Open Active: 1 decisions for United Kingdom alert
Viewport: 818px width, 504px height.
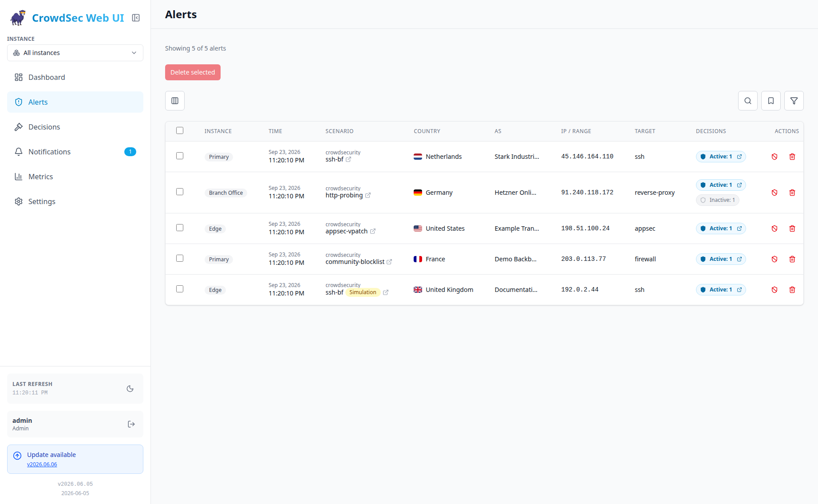coord(721,290)
